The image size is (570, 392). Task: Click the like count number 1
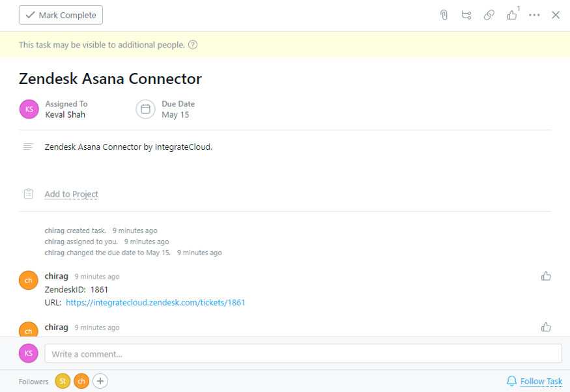(519, 8)
